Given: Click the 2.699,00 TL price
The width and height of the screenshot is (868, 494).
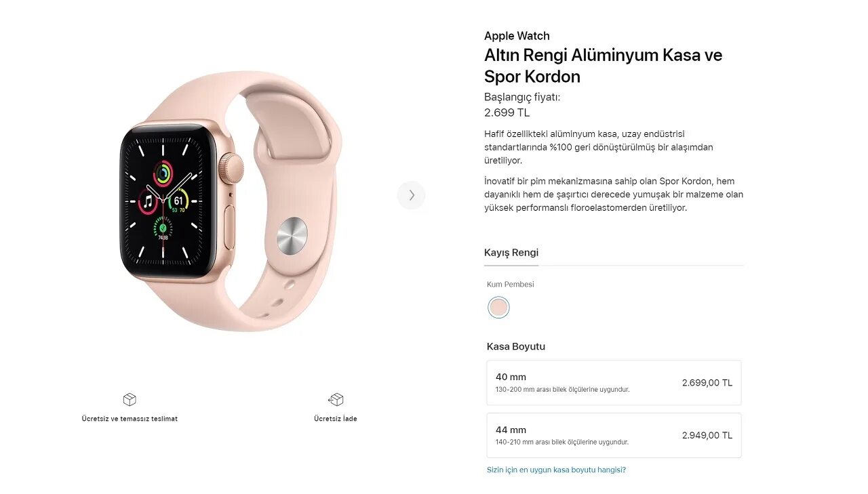Looking at the screenshot, I should 707,383.
